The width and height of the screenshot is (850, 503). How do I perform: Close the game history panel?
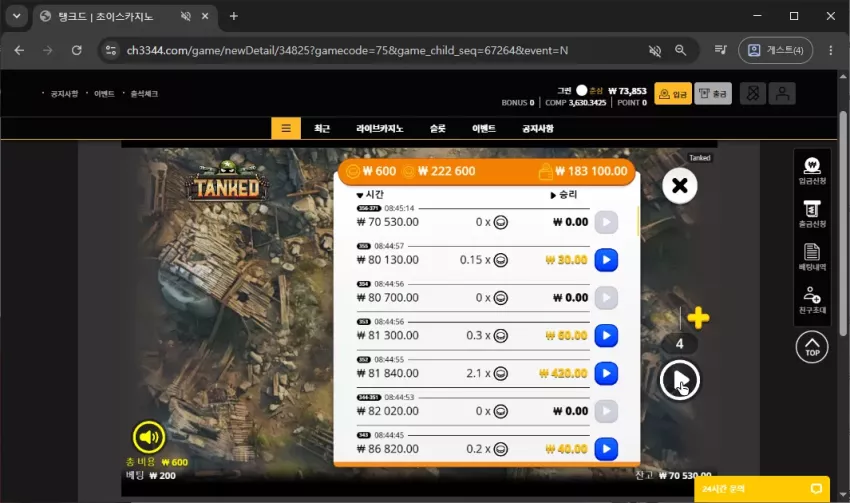point(679,186)
